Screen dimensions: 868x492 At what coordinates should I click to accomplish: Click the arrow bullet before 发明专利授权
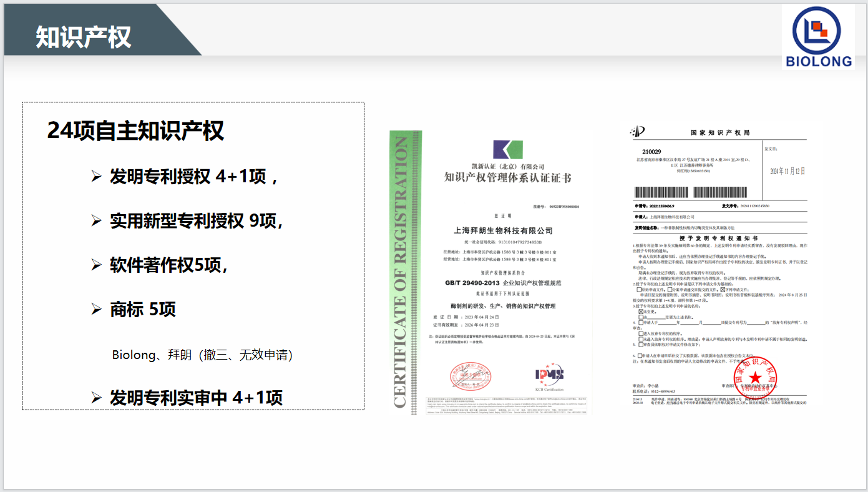(x=96, y=177)
